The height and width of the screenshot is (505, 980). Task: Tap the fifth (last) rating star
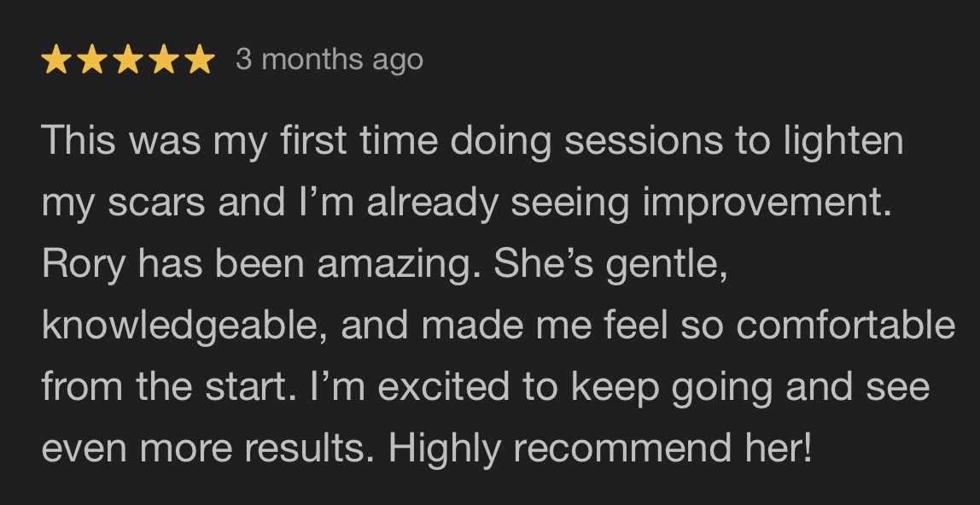(x=199, y=61)
